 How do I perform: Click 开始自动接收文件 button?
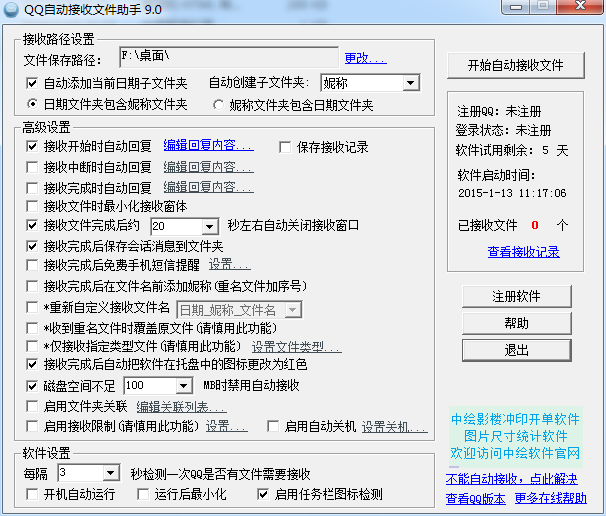(516, 65)
